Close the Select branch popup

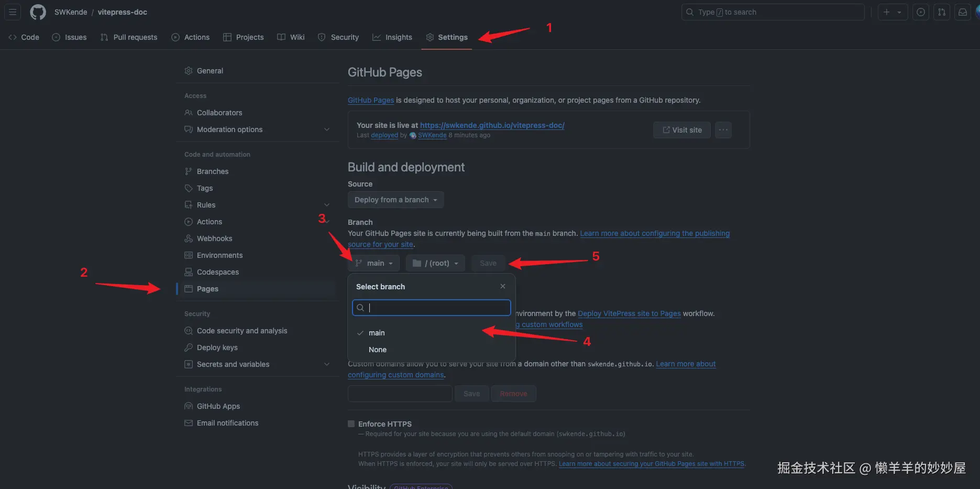[503, 286]
